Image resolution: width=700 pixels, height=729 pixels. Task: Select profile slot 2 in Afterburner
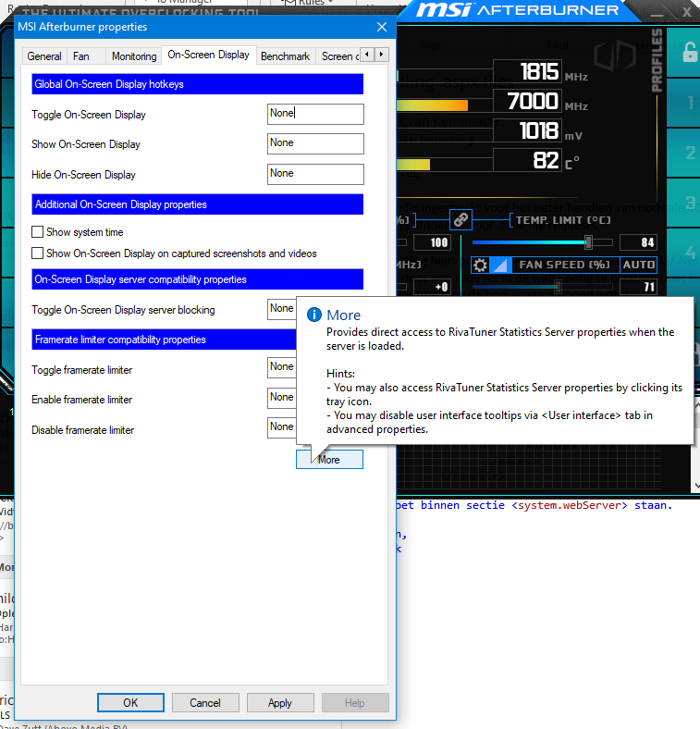(690, 153)
